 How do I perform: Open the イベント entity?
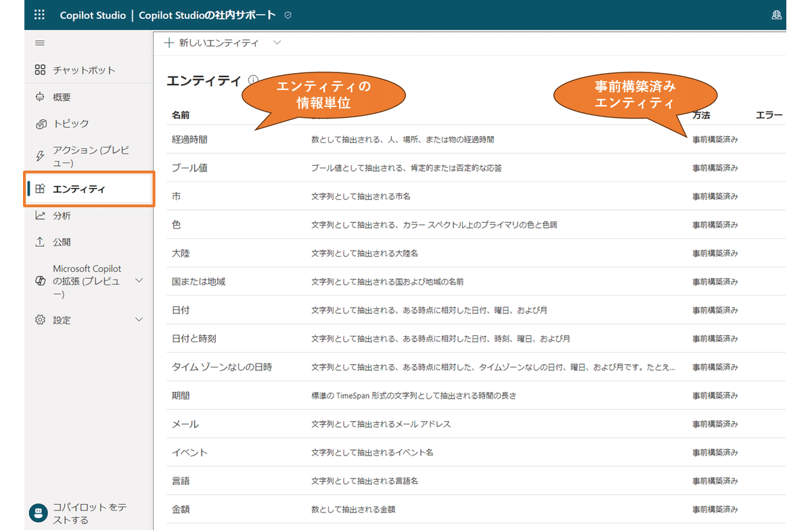coord(189,452)
